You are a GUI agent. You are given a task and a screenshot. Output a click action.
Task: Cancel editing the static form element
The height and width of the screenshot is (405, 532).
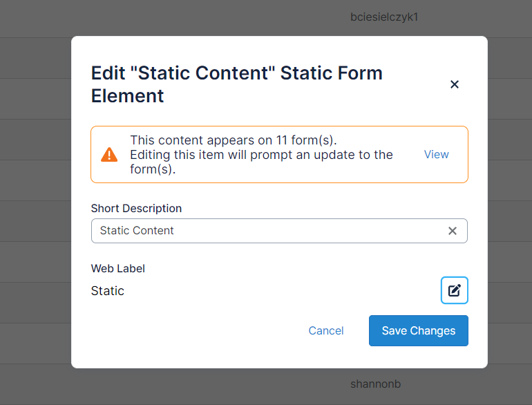click(326, 330)
